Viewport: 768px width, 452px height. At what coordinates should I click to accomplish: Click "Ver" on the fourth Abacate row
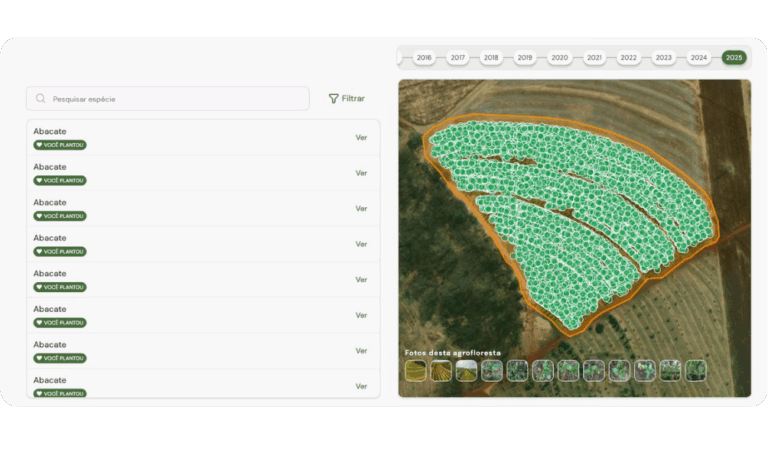click(x=361, y=244)
